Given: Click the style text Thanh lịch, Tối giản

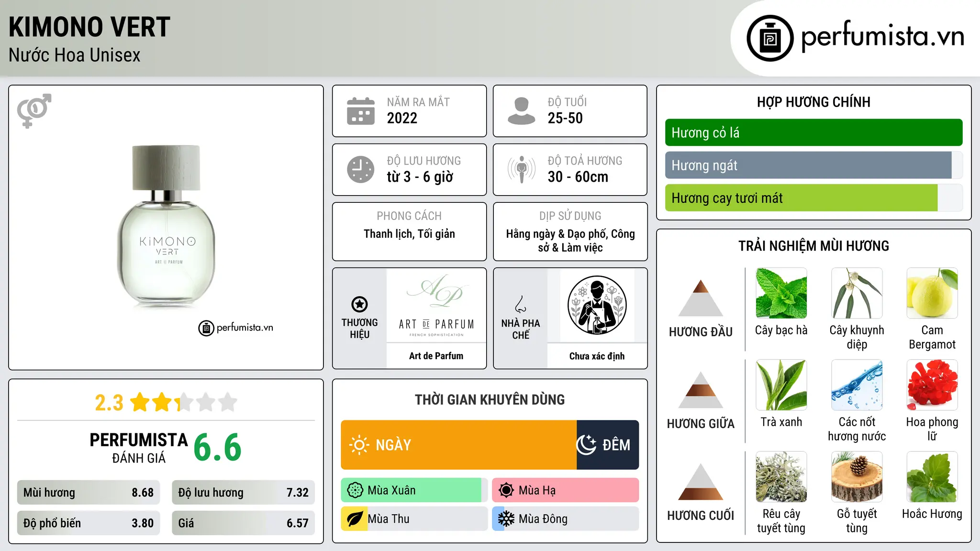Looking at the screenshot, I should coord(409,234).
